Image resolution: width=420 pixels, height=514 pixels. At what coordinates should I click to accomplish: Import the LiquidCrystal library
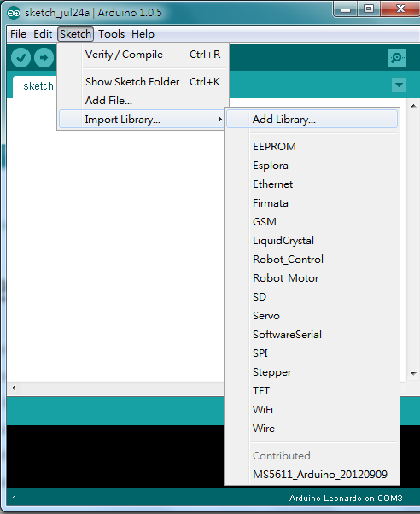312,241
